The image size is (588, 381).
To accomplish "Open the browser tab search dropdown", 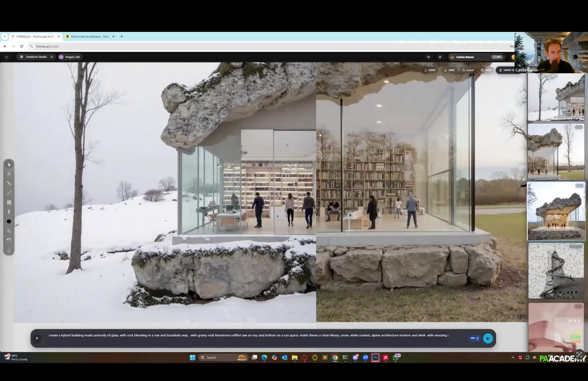I will (x=4, y=37).
